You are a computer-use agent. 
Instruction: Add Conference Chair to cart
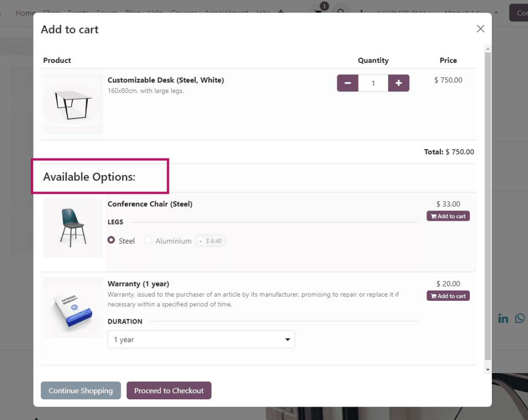pyautogui.click(x=448, y=216)
